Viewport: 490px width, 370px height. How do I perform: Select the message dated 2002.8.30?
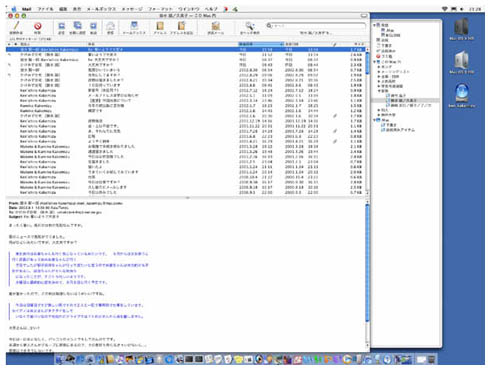[x=186, y=70]
